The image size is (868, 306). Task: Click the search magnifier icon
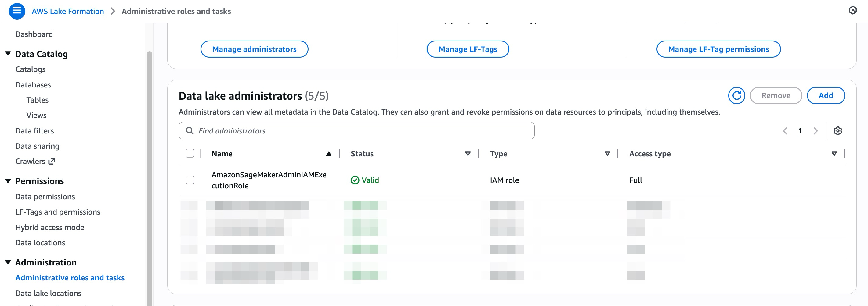190,131
